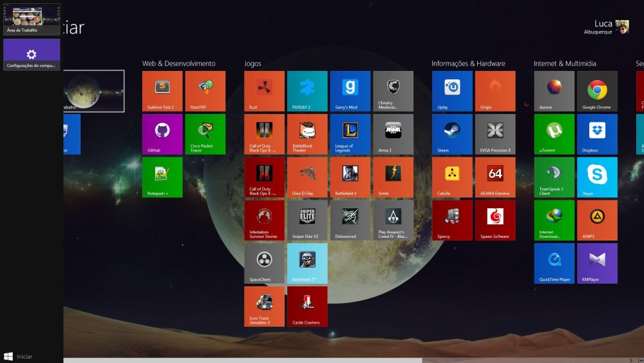Screen dimensions: 644x363
Task: Launch the Google Chrome tile
Action: click(x=597, y=91)
